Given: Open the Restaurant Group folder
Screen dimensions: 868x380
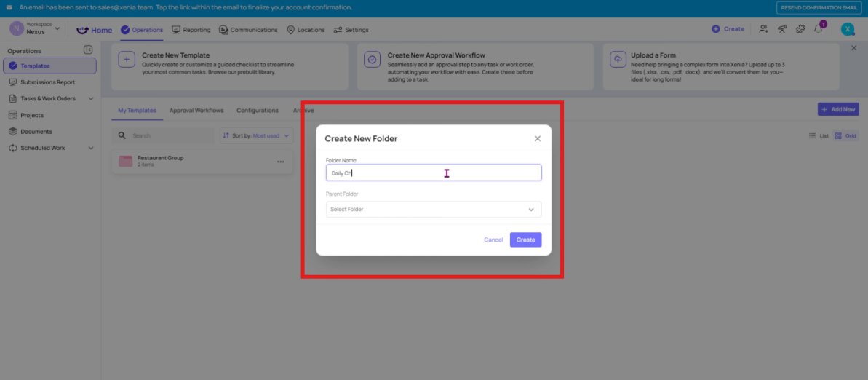Looking at the screenshot, I should [160, 161].
